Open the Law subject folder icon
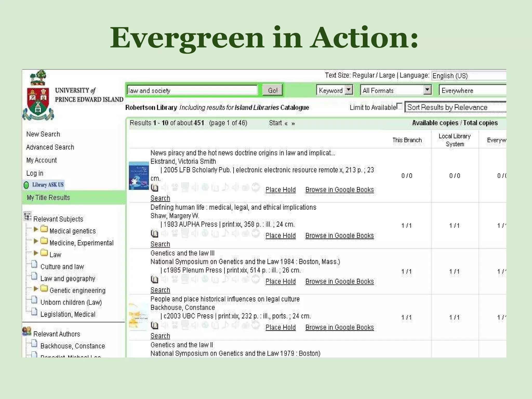 [x=44, y=253]
